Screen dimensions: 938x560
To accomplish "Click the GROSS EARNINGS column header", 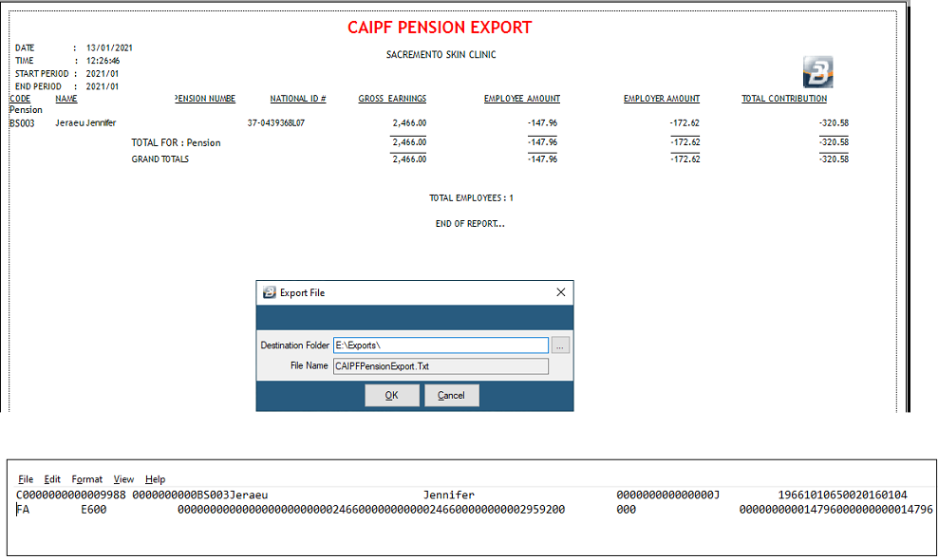I will coord(392,99).
